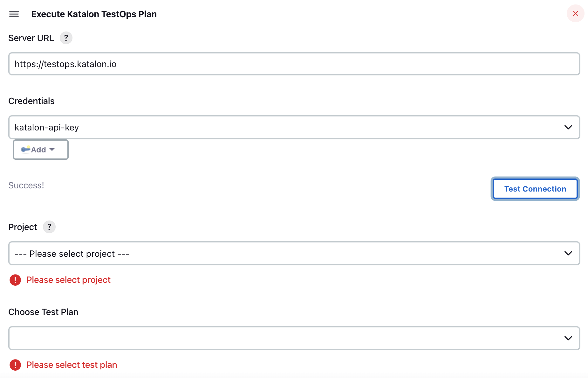
Task: Click the Project field label
Action: pos(23,227)
